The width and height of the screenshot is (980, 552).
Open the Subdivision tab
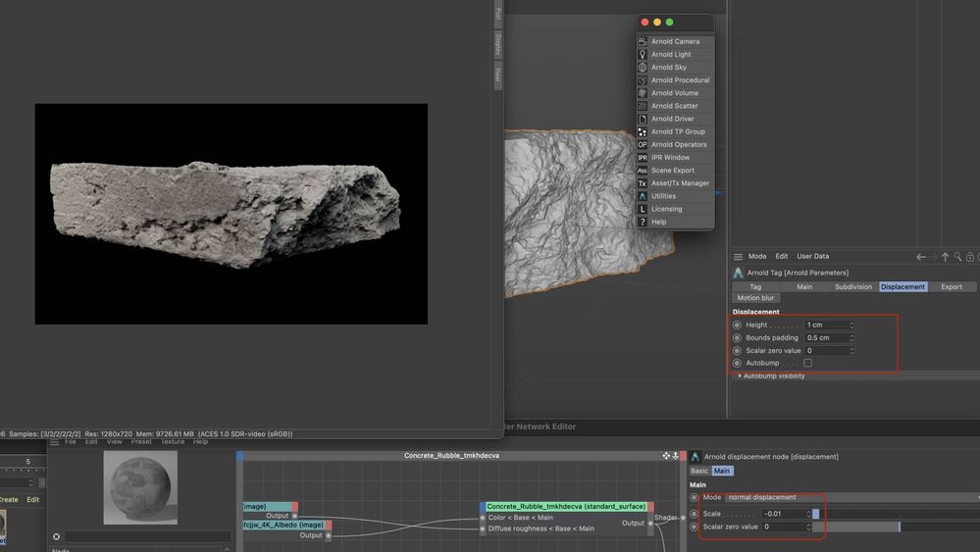pyautogui.click(x=853, y=287)
